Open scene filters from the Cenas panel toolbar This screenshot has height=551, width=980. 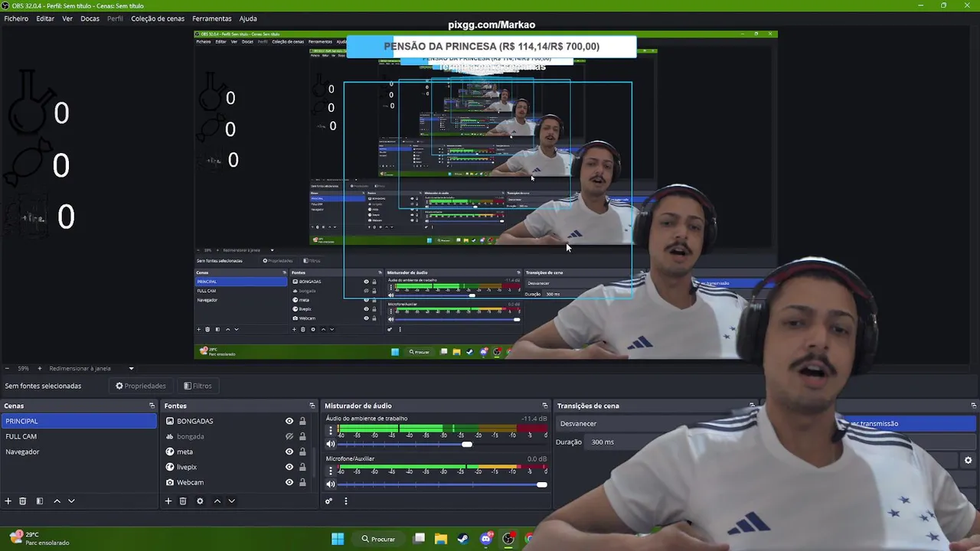40,501
